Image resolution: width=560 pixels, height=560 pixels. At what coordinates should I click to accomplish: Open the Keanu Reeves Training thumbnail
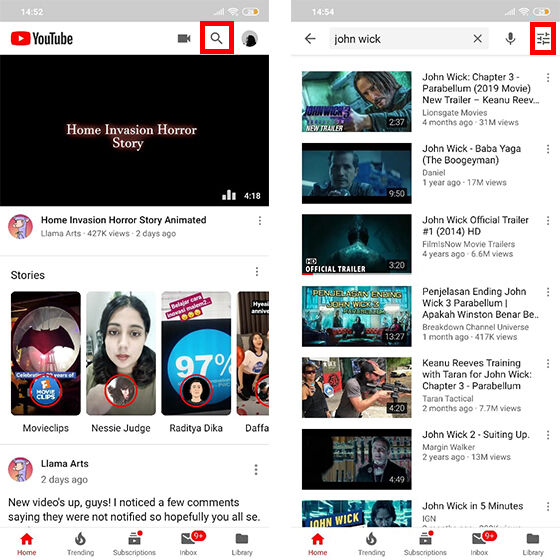[x=356, y=388]
